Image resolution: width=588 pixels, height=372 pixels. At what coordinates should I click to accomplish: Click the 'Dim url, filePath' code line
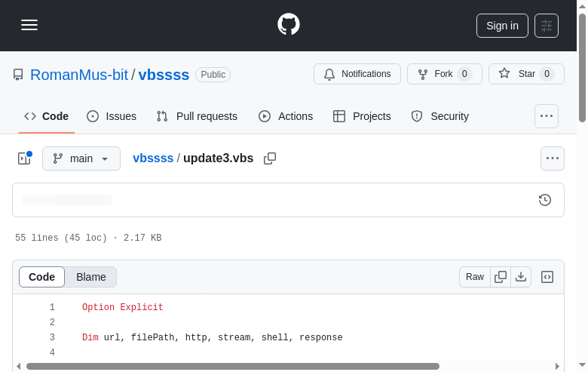tap(213, 337)
